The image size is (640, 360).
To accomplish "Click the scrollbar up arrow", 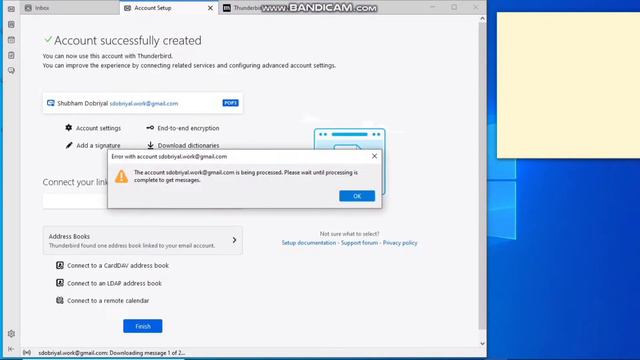I will (482, 19).
